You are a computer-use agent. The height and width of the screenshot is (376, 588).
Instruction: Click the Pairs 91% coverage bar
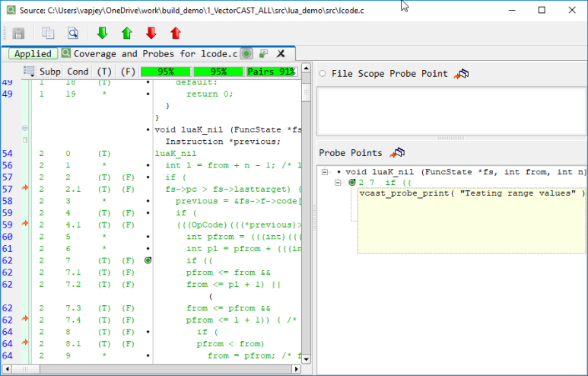click(x=271, y=71)
